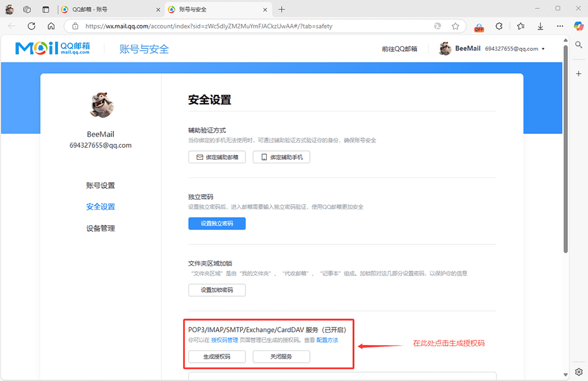Open the 配置方法 link
This screenshot has height=381, width=588.
[x=327, y=340]
